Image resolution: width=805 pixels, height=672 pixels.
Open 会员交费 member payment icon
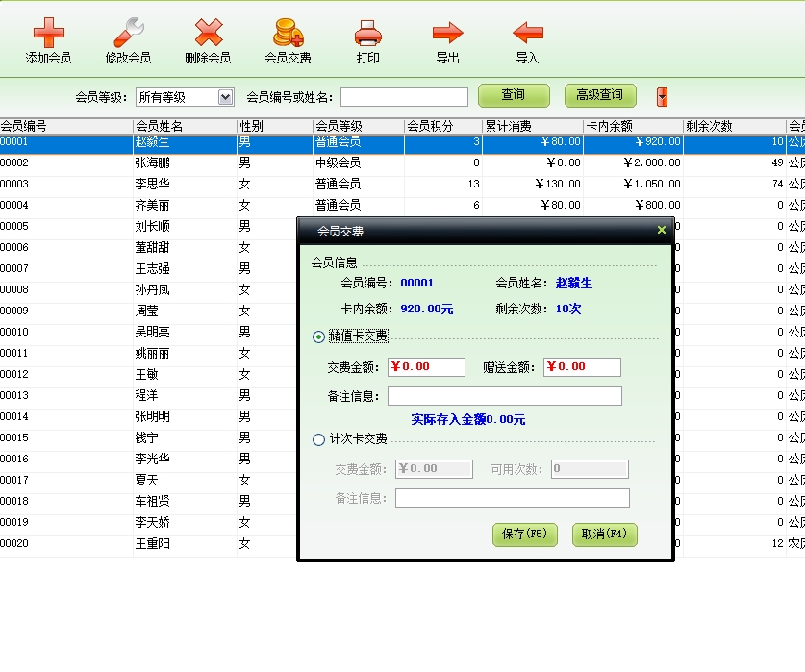click(288, 35)
